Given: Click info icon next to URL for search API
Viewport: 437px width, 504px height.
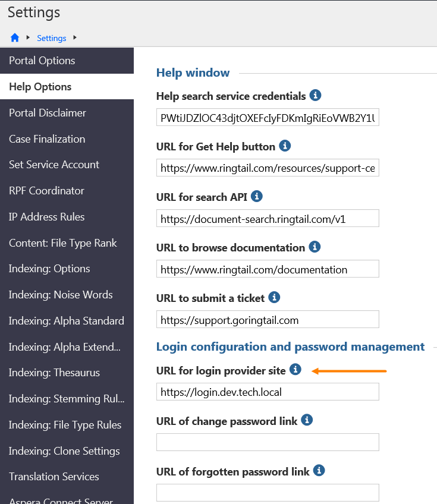Looking at the screenshot, I should [257, 196].
